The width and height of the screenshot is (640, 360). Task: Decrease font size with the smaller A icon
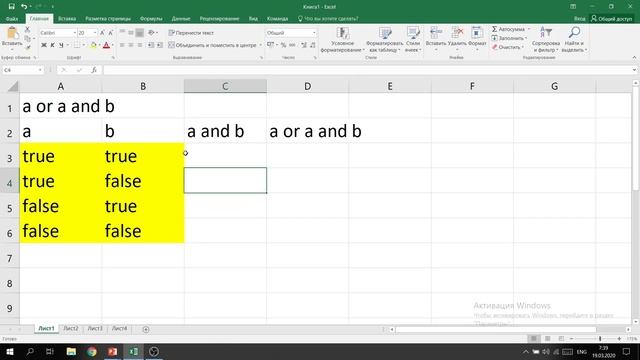pyautogui.click(x=110, y=33)
